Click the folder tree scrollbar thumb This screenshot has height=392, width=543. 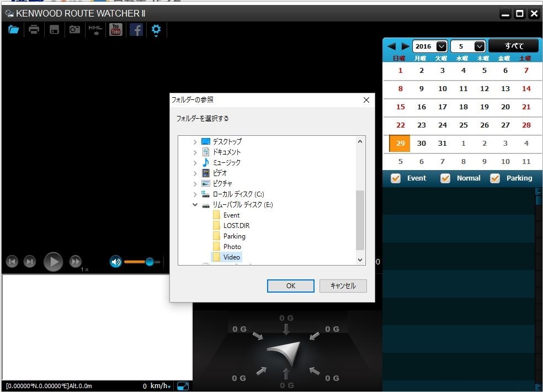tap(360, 220)
